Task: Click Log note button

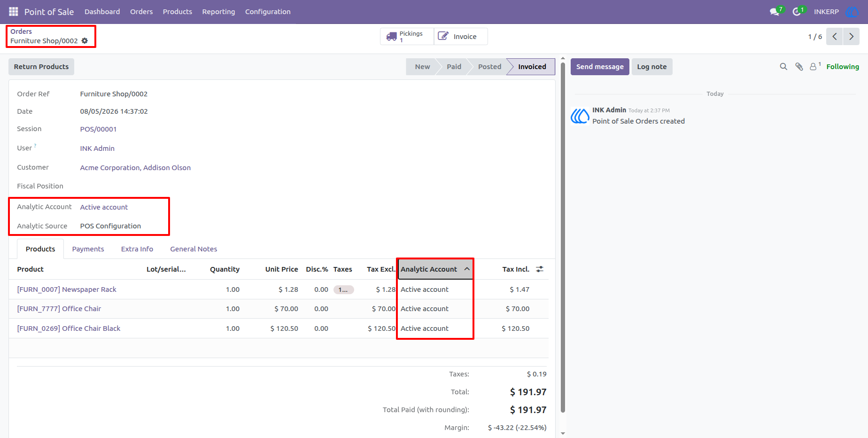Action: [x=652, y=67]
